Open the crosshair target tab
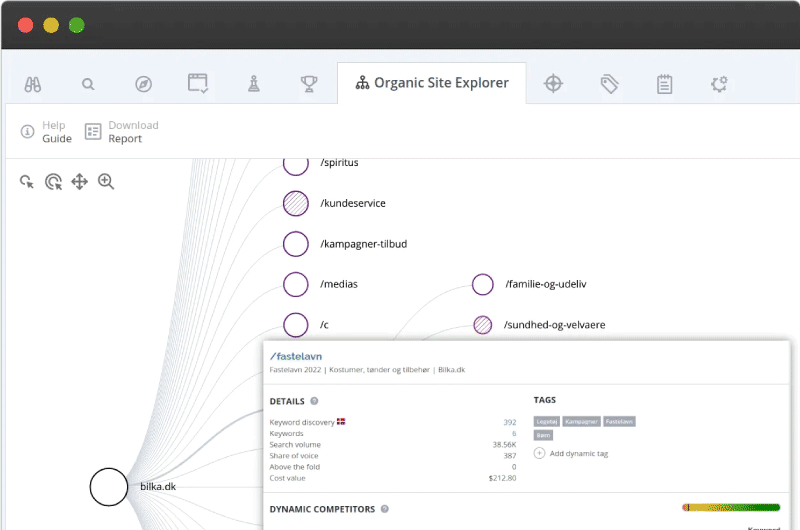 pyautogui.click(x=553, y=83)
